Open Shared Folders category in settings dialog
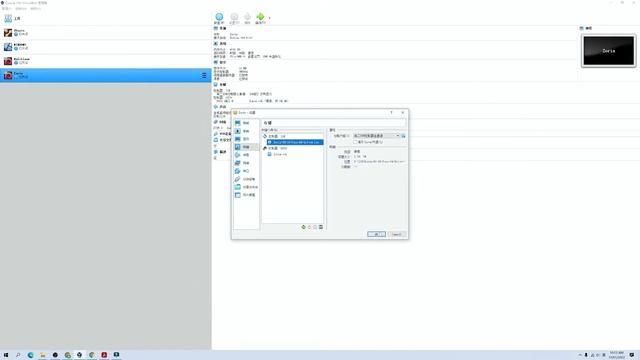Viewport: 640px width, 360px height. [246, 187]
